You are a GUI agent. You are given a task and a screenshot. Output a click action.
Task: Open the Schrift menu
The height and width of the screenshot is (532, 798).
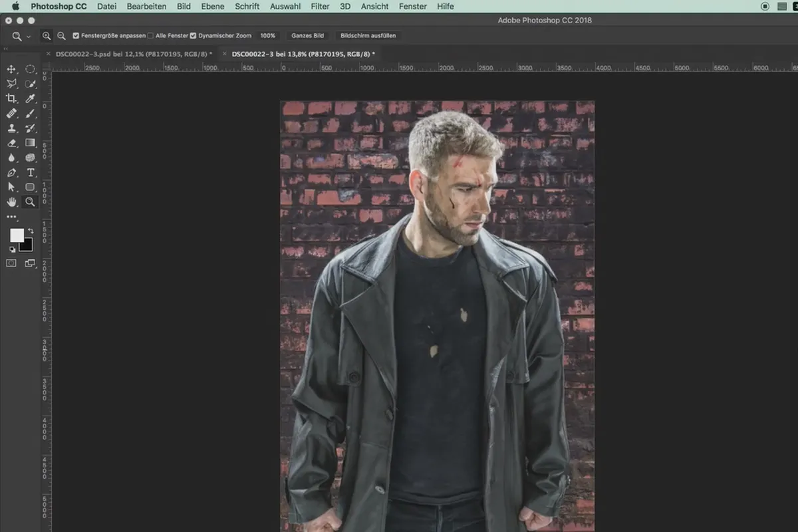click(247, 6)
